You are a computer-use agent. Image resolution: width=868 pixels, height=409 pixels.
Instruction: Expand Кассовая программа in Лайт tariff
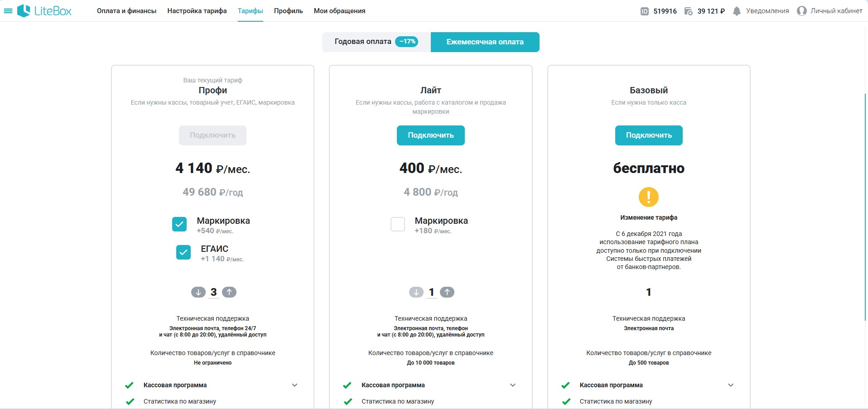[513, 385]
